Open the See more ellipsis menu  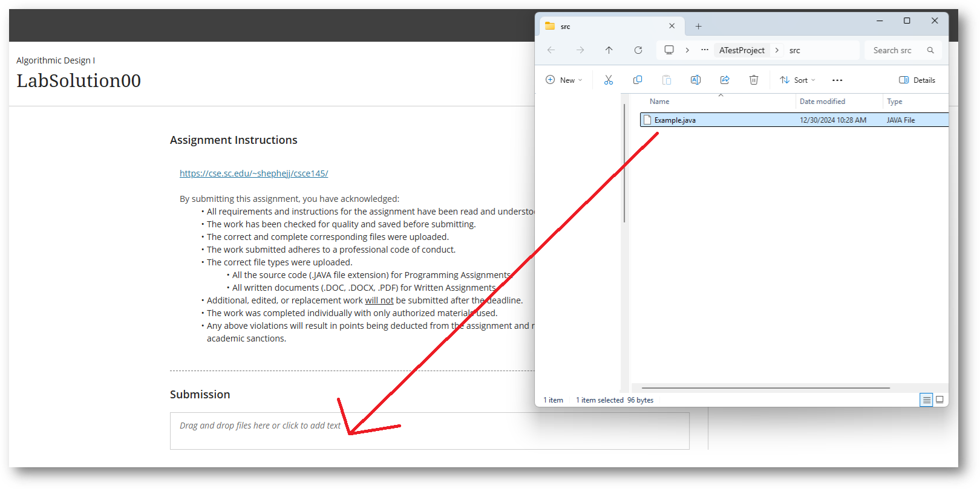[837, 80]
